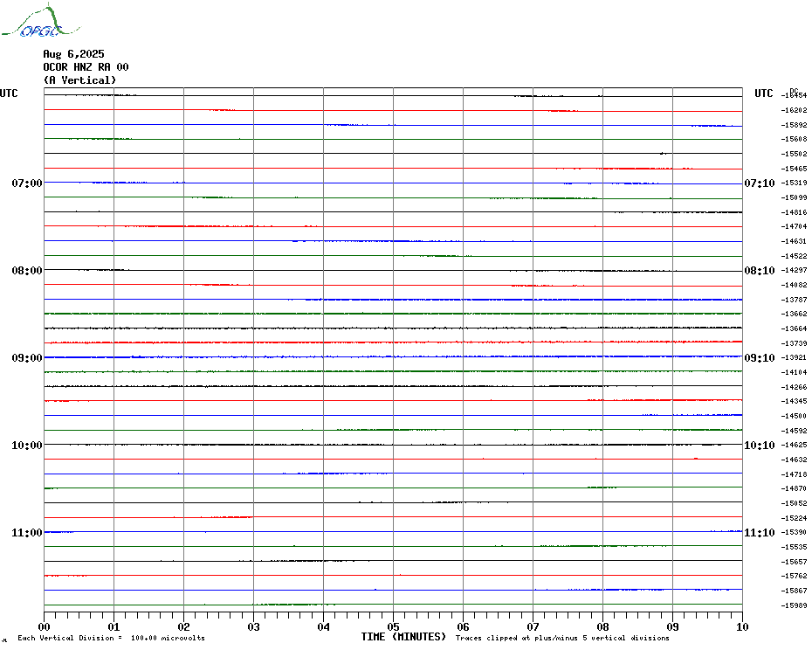Click the '(A Vertical)' channel label
Screen dimensions: 812x650
click(79, 80)
